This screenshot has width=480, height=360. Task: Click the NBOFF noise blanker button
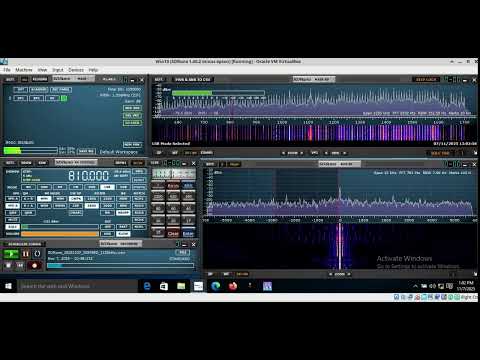point(123,213)
